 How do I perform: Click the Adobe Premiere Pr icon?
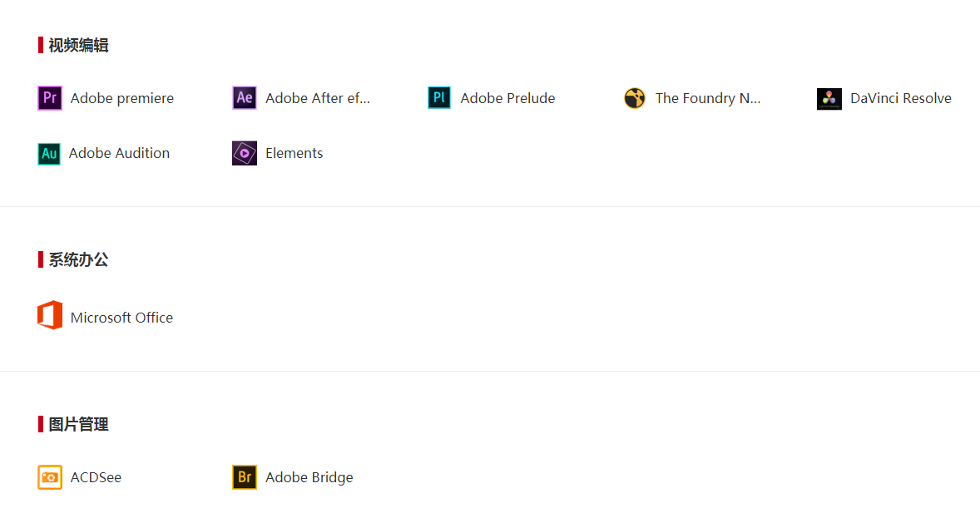[50, 98]
